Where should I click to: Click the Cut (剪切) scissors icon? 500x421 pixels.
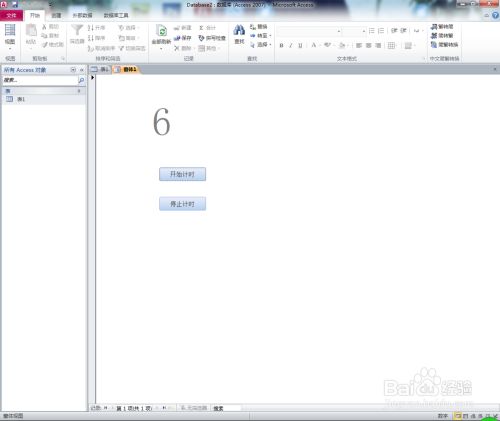pos(44,27)
